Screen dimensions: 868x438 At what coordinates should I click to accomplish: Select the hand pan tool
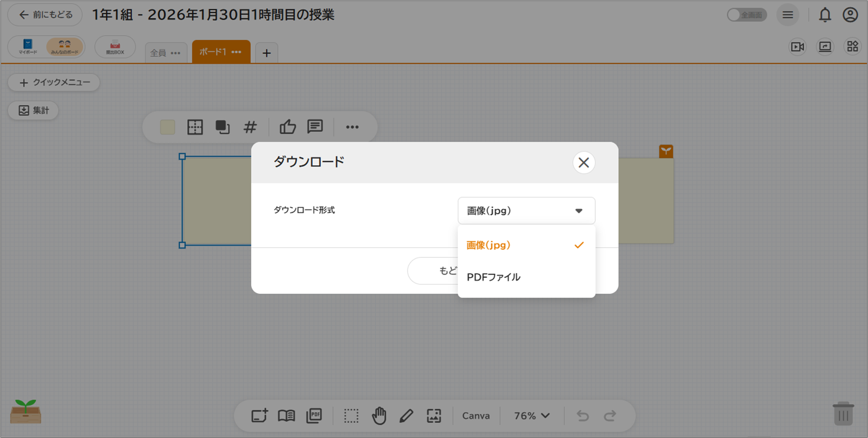(x=379, y=416)
